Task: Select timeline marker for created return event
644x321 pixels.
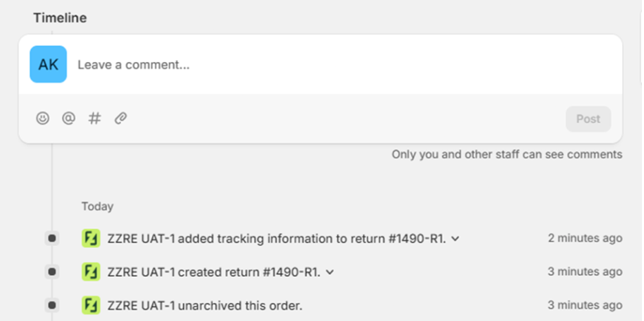Action: 52,271
